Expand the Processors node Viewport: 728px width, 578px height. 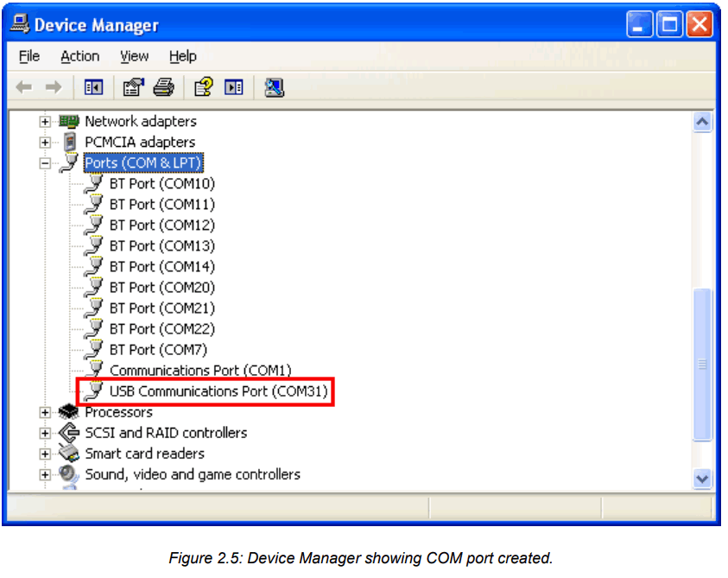(x=45, y=412)
